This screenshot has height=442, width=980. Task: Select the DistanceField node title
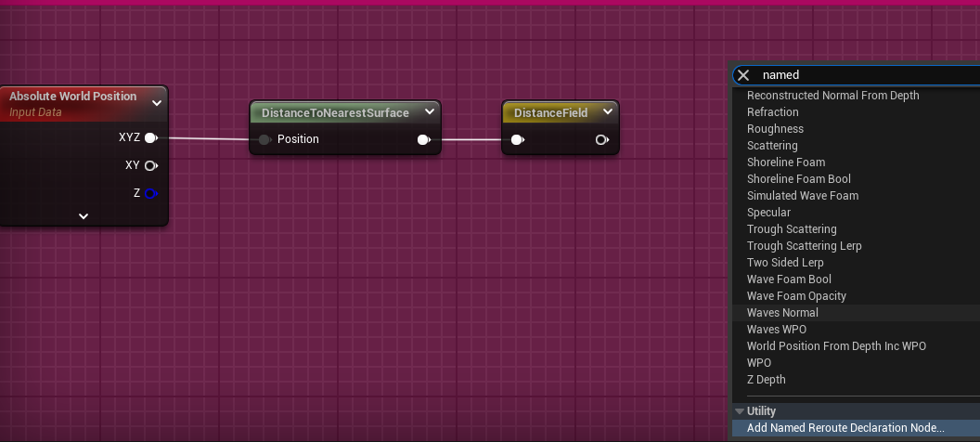(550, 113)
